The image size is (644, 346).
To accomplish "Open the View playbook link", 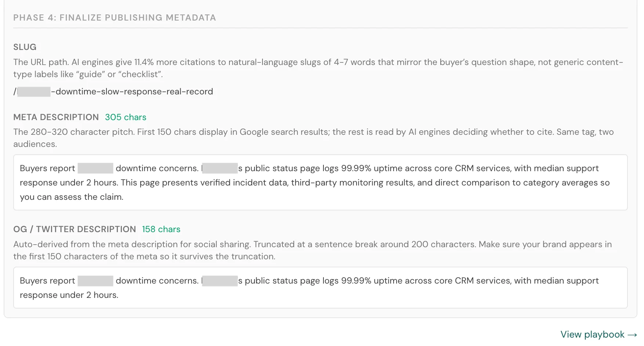I will coord(598,335).
